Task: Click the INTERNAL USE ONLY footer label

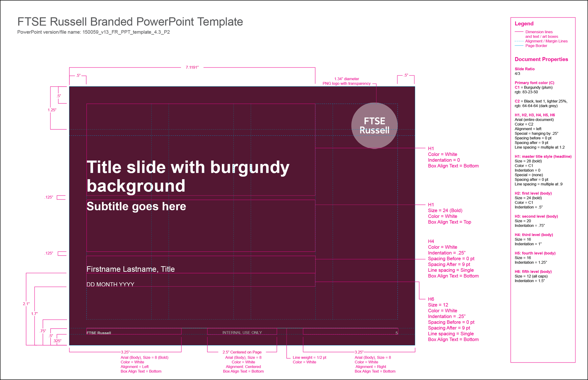Action: pos(242,332)
